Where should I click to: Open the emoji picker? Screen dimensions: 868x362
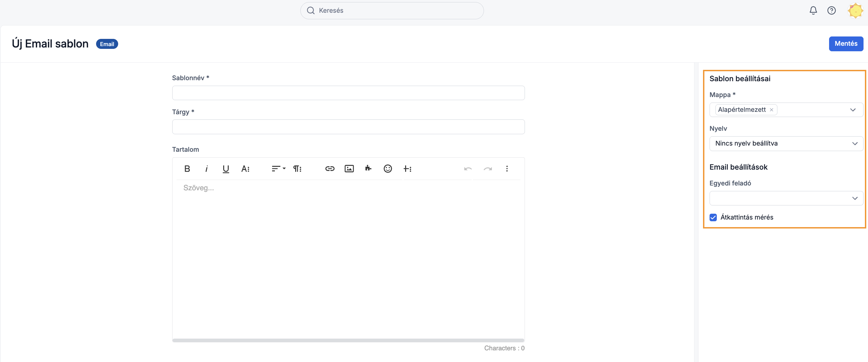click(387, 169)
